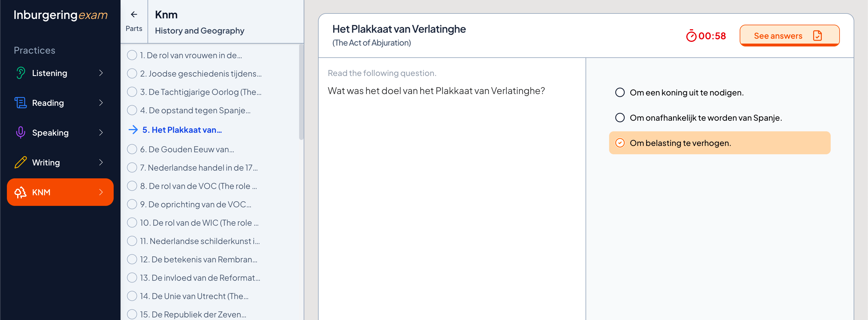Image resolution: width=868 pixels, height=320 pixels.
Task: Open question 11. Nederlandse schilderkunst
Action: coord(200,241)
